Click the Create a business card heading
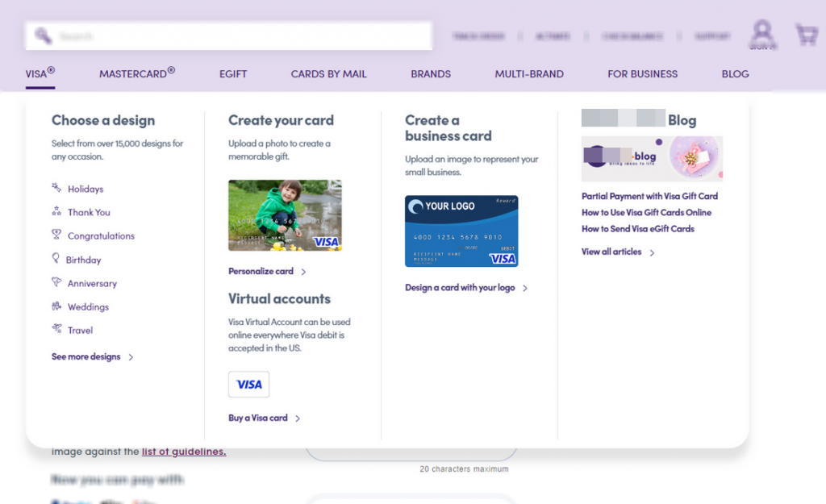The width and height of the screenshot is (826, 504). [448, 128]
